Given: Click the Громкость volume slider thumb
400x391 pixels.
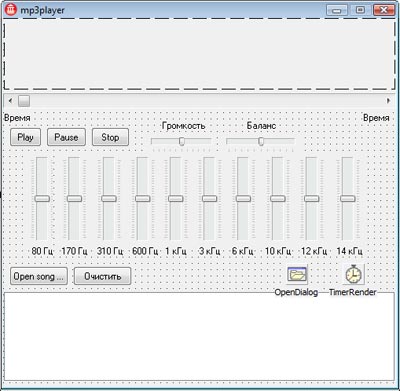Looking at the screenshot, I should [182, 141].
